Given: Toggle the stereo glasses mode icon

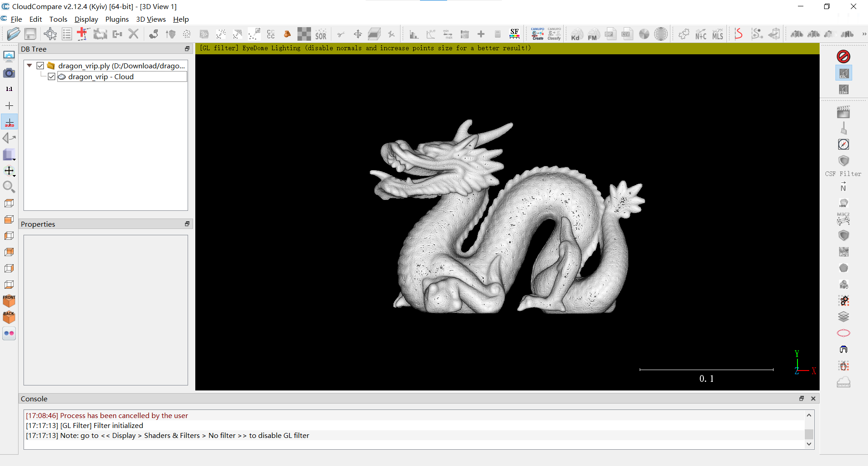Looking at the screenshot, I should click(9, 333).
